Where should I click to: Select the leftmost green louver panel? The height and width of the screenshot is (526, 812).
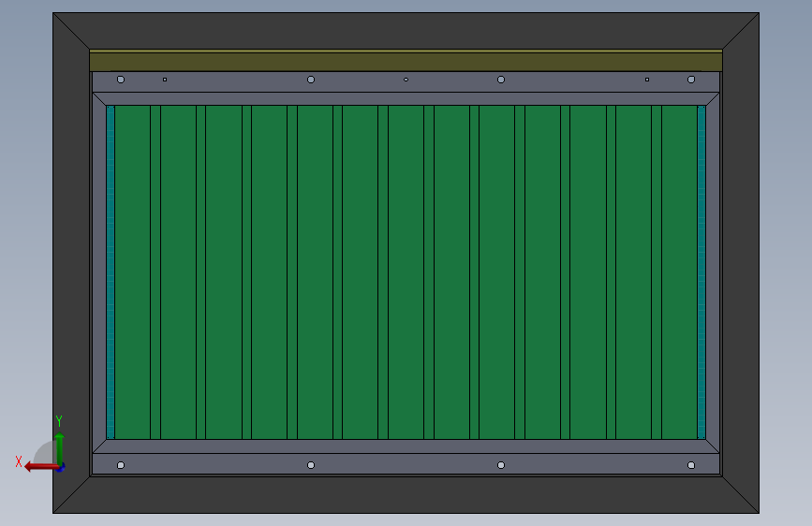pos(133,272)
